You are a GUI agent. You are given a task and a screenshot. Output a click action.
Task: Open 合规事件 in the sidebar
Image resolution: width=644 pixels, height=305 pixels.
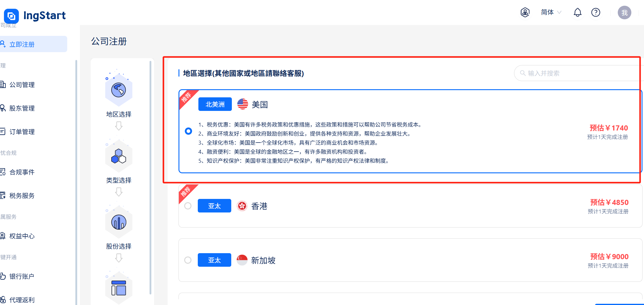pos(22,172)
